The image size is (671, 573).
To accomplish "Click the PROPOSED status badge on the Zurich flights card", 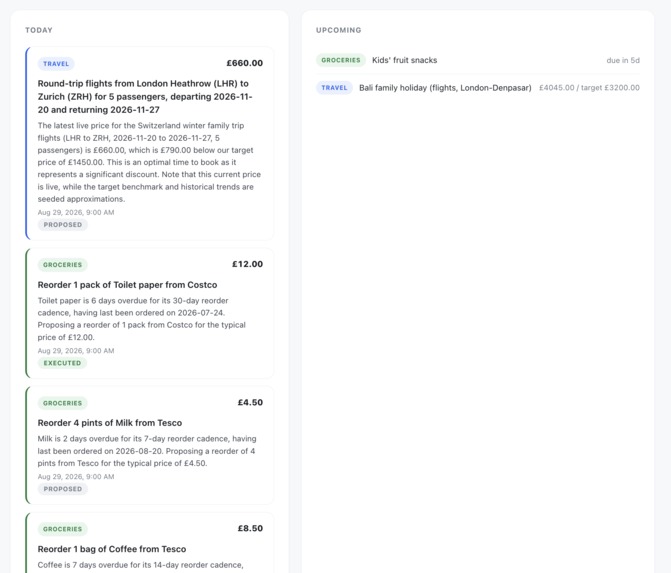I will (x=62, y=225).
